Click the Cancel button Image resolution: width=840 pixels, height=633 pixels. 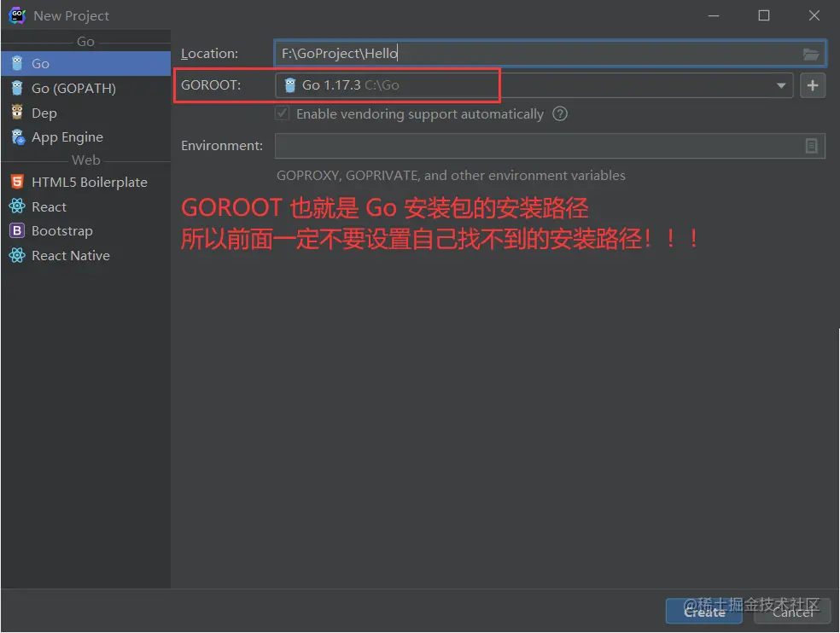(792, 611)
